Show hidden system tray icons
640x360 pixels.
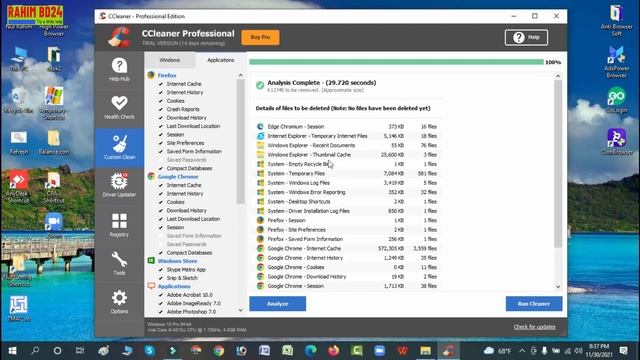(x=522, y=351)
